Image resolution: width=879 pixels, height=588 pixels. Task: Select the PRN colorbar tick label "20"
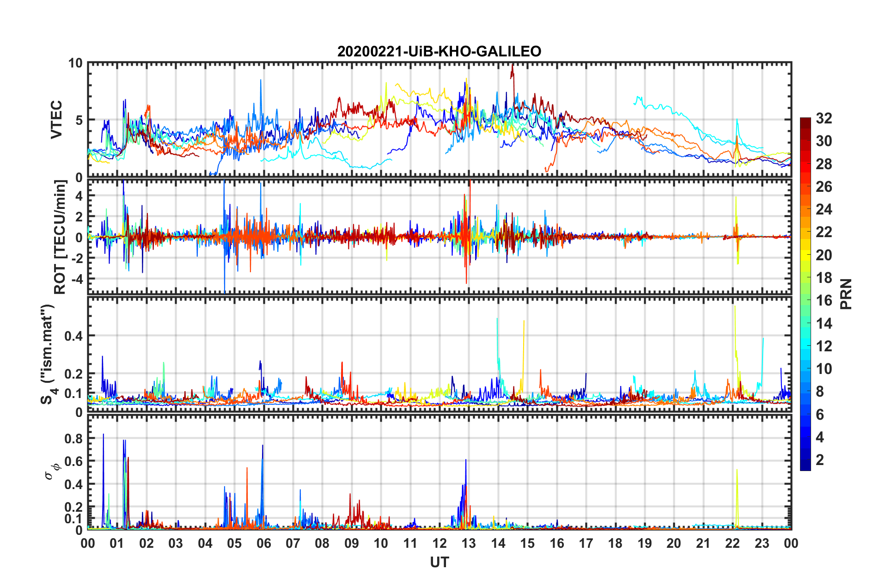pyautogui.click(x=824, y=255)
